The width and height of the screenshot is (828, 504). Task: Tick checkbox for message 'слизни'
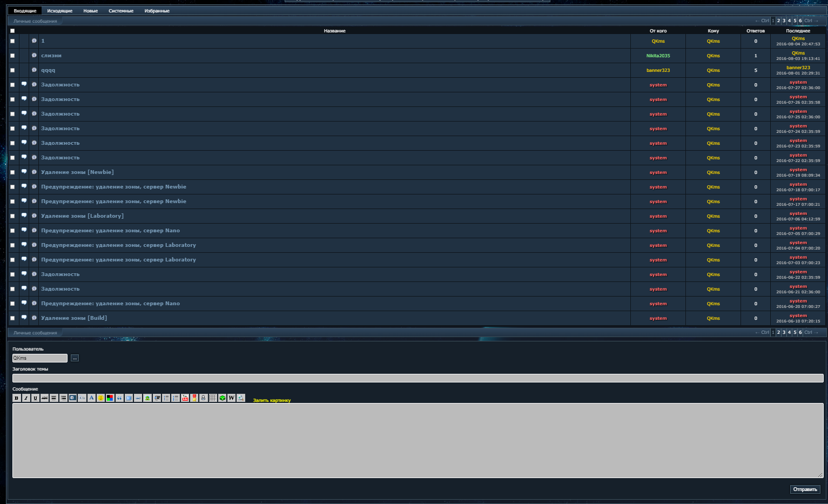[x=12, y=56]
